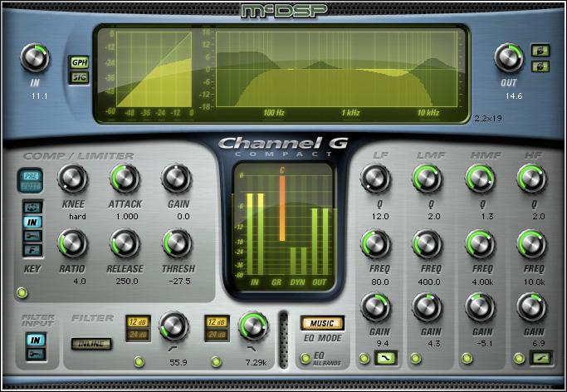The image size is (567, 392).
Task: Click the INLINE filter button
Action: 91,344
